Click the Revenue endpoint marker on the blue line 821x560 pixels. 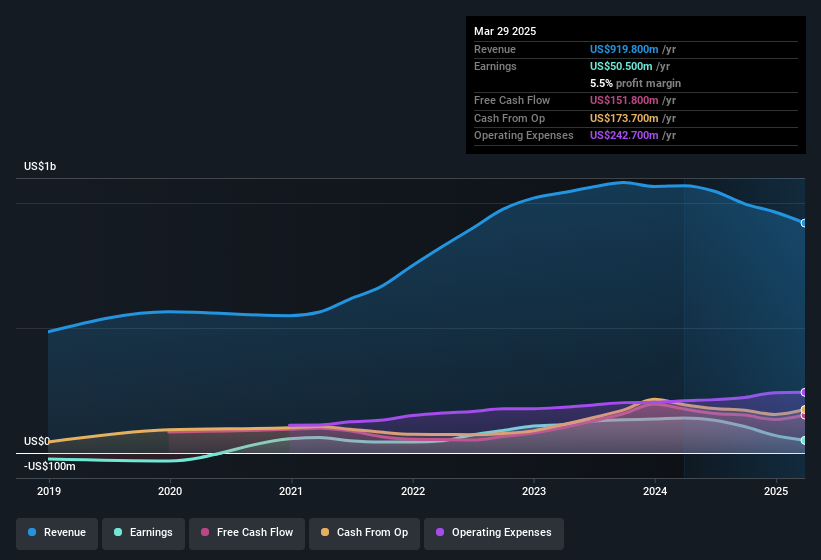tap(804, 223)
